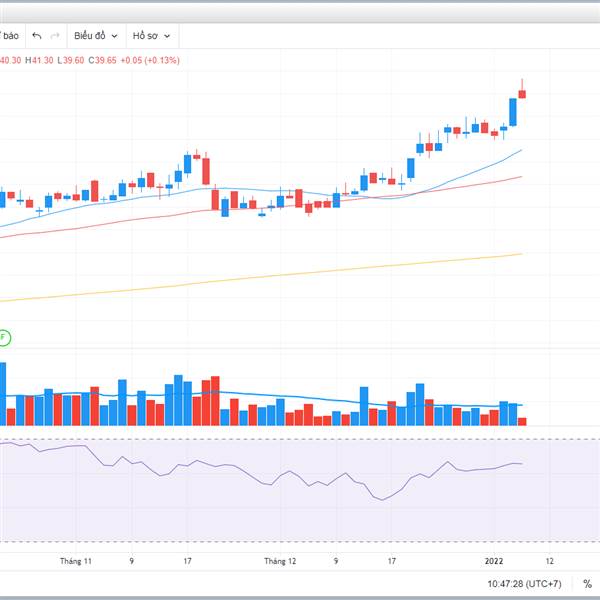Click the last red volume bar
The width and height of the screenshot is (600, 600).
(x=522, y=422)
